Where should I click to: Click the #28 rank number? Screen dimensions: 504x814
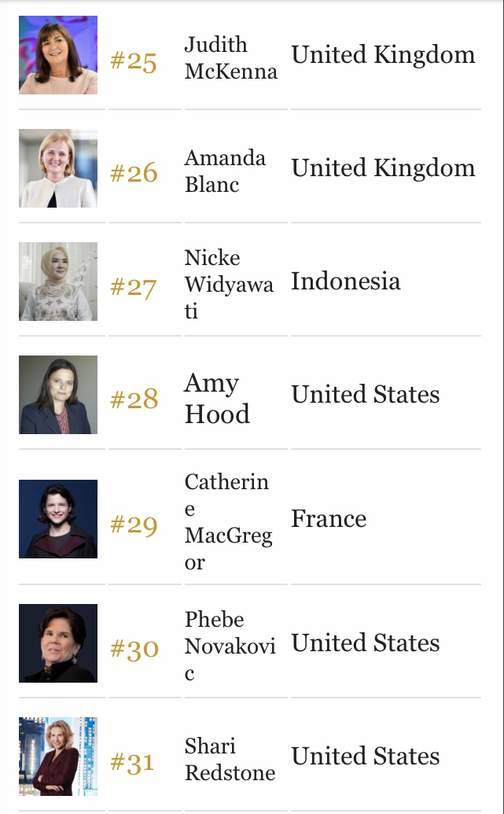pos(134,400)
